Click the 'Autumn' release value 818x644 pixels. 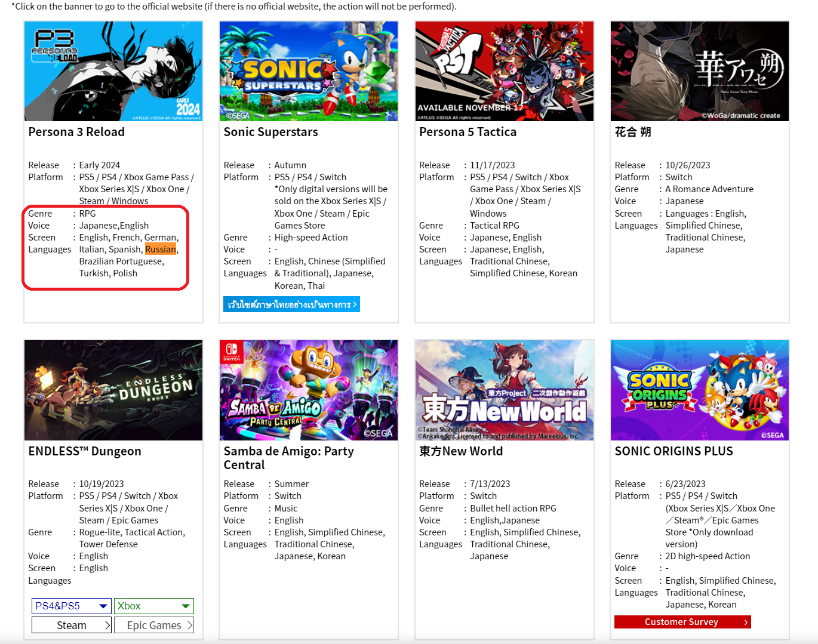[x=290, y=165]
